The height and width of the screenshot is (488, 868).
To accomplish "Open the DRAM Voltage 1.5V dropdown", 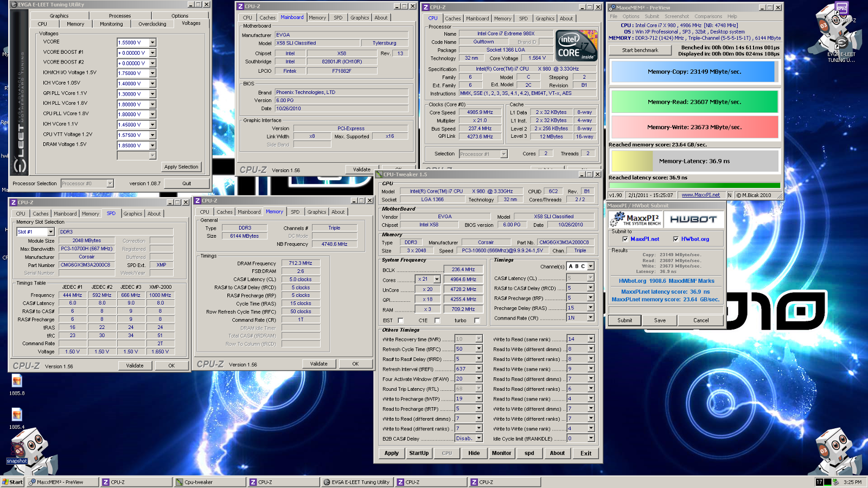I will (152, 145).
